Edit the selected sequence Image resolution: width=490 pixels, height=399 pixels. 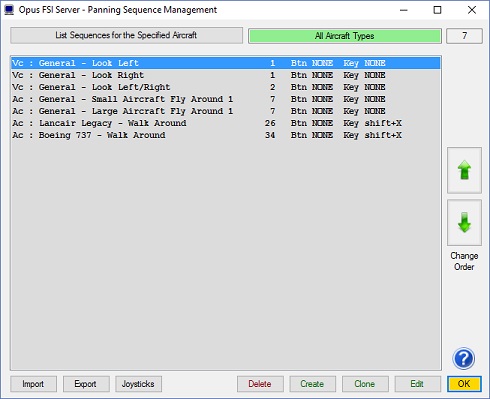pos(418,384)
